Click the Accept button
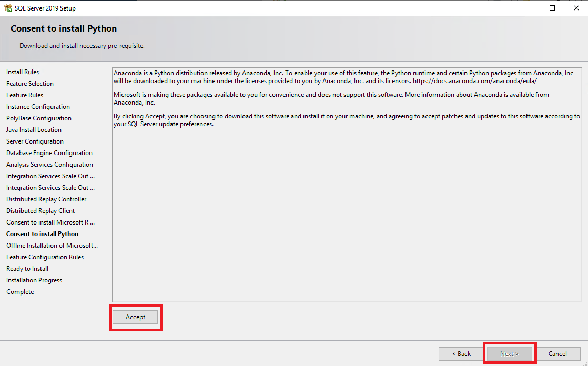This screenshot has width=588, height=366. click(135, 317)
